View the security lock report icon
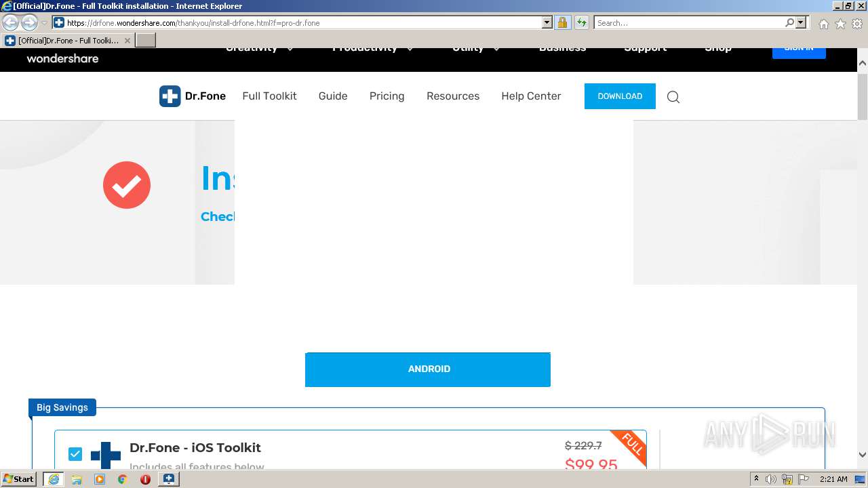This screenshot has height=488, width=868. tap(562, 22)
